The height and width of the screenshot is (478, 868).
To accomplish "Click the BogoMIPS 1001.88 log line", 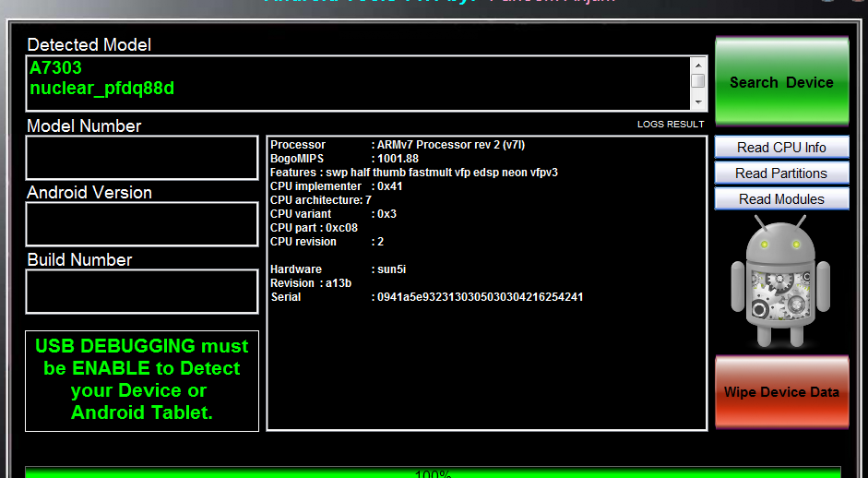I will click(x=344, y=159).
